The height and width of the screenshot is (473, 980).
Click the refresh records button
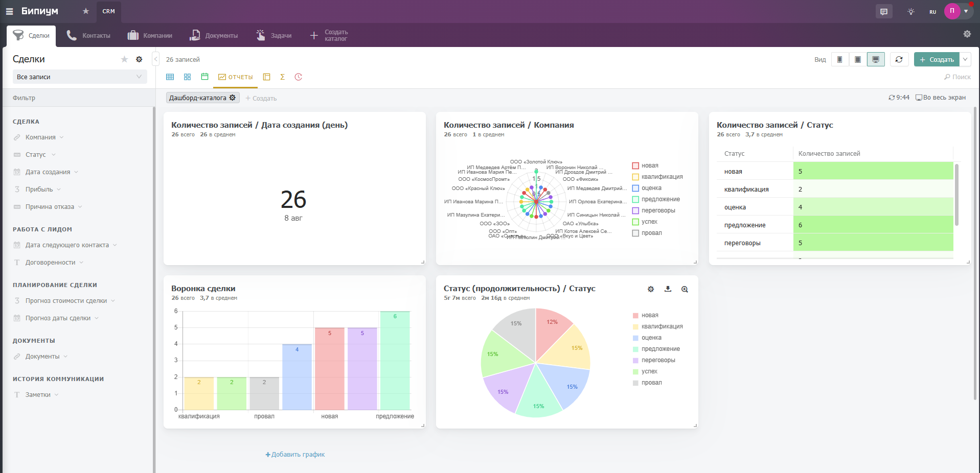(899, 60)
